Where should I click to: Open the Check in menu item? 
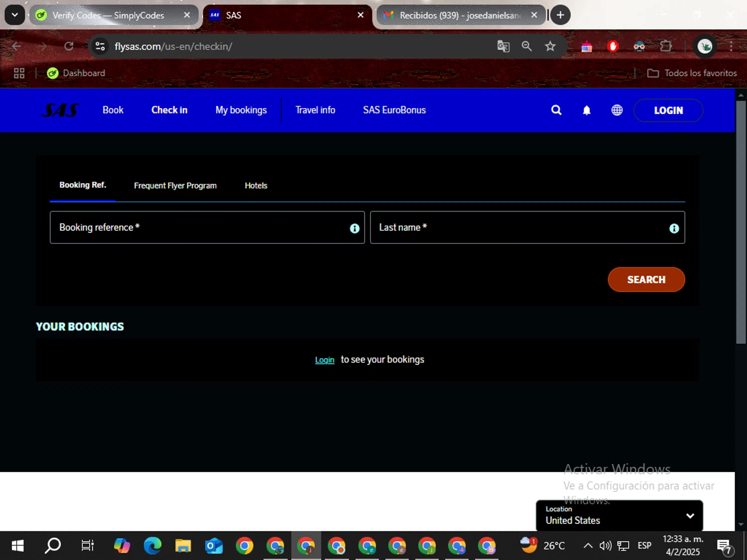click(169, 110)
